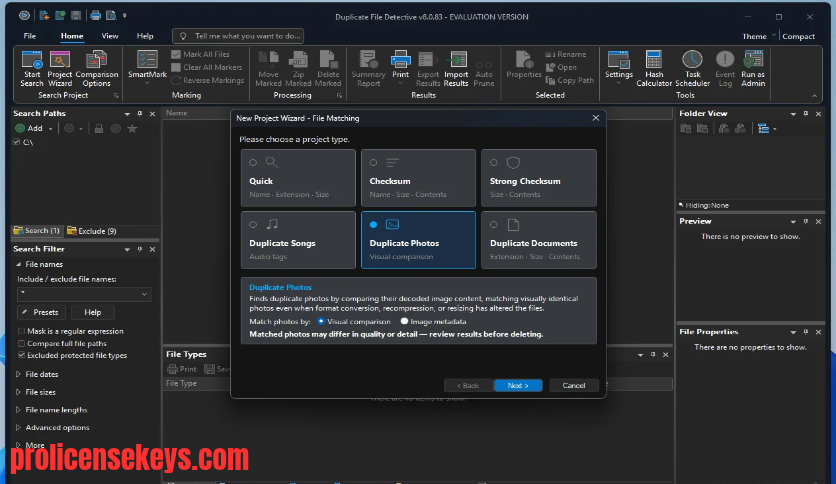Viewport: 836px width, 484px height.
Task: Click the Start Search ribbon icon
Action: coord(32,68)
